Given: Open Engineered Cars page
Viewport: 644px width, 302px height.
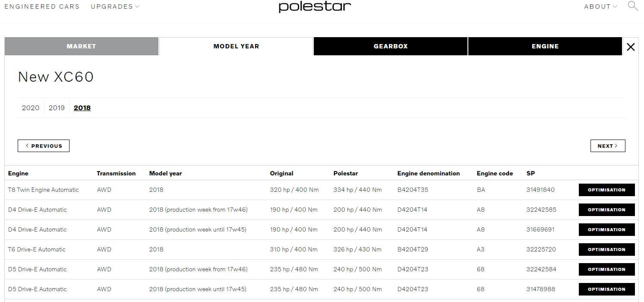Looking at the screenshot, I should (x=42, y=6).
